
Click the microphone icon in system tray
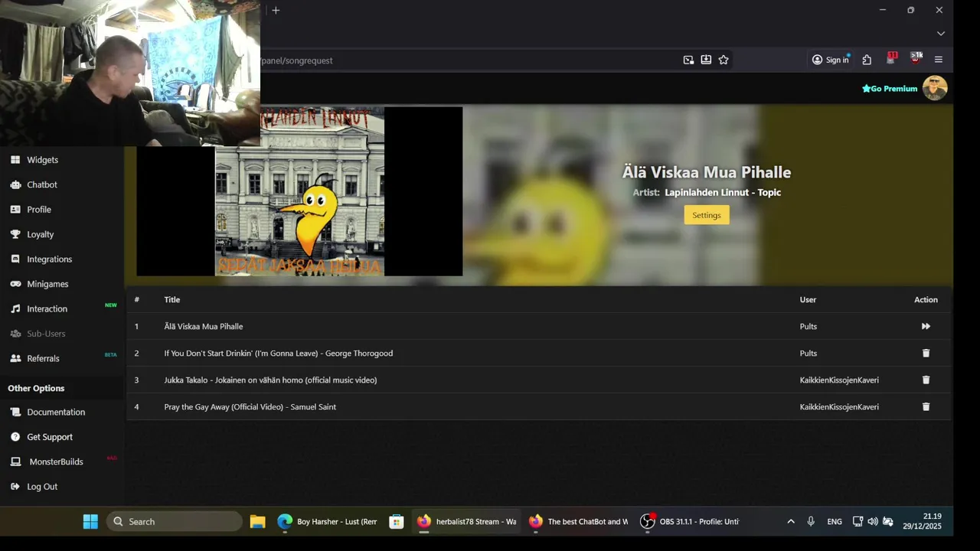coord(811,521)
